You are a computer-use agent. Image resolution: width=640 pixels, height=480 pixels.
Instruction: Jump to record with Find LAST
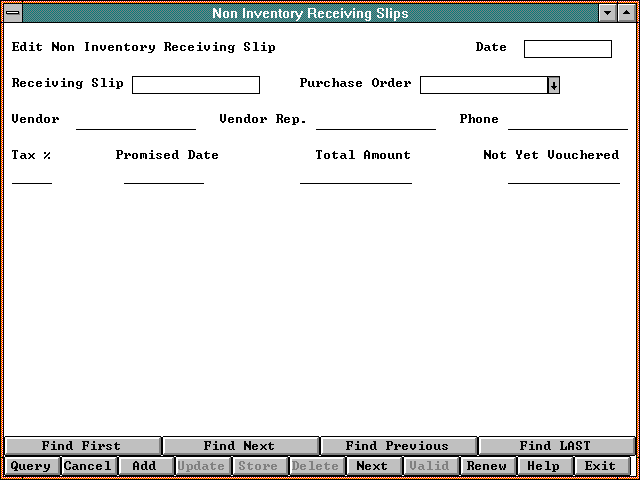[x=555, y=446]
